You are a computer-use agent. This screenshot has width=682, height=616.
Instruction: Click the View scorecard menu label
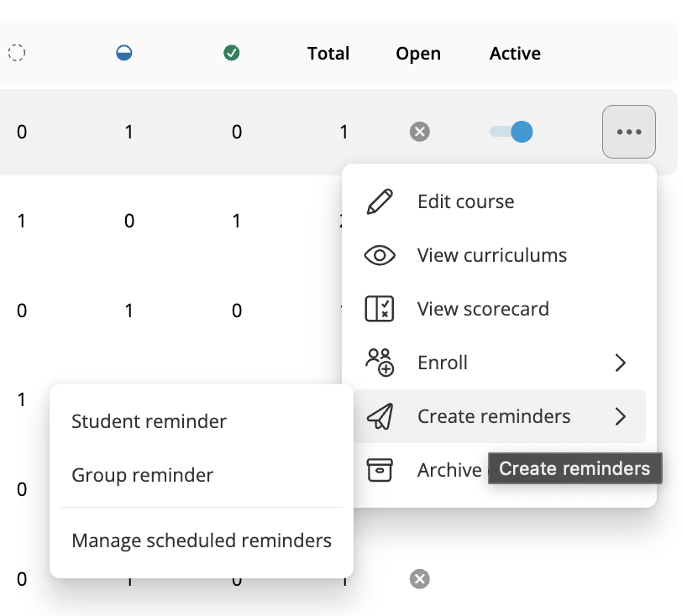483,309
